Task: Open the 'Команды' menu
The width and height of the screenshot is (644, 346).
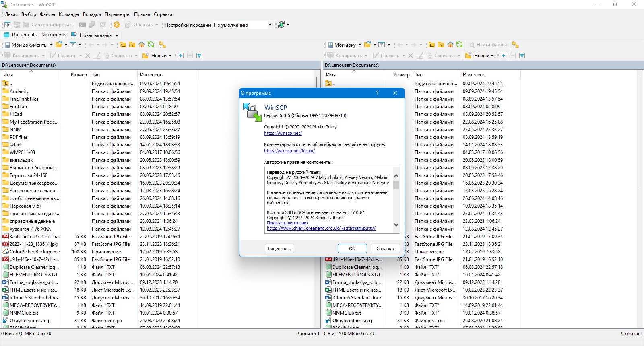Action: coord(69,14)
